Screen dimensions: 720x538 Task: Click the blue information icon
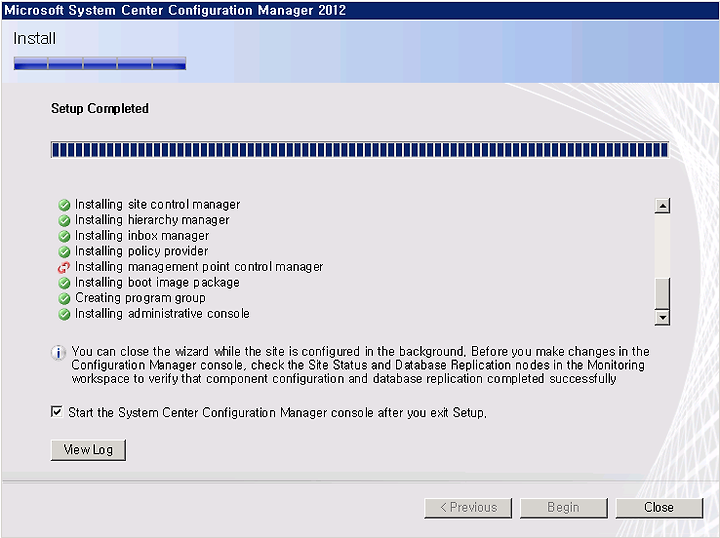tap(58, 353)
